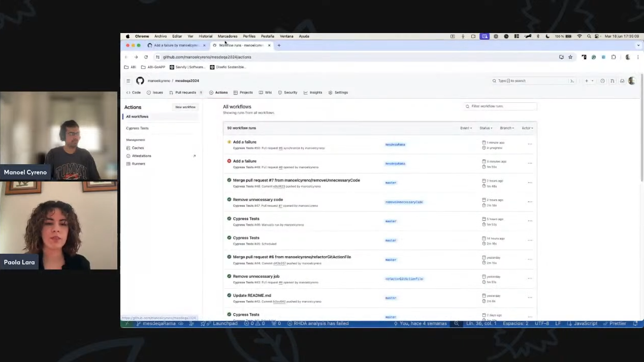Screen dimensions: 644x362
Task: Click the Apple menu icon
Action: pos(127,37)
